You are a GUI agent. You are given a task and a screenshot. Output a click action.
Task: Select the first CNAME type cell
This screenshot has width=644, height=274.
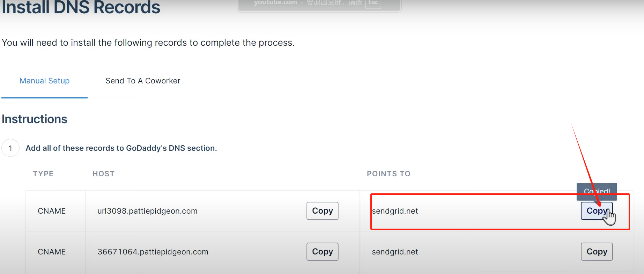coord(51,211)
